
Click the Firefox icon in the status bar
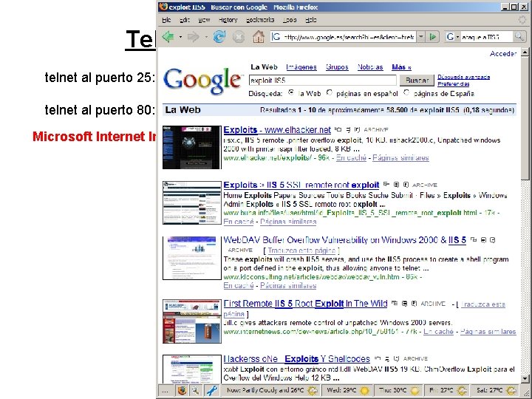pos(183,391)
